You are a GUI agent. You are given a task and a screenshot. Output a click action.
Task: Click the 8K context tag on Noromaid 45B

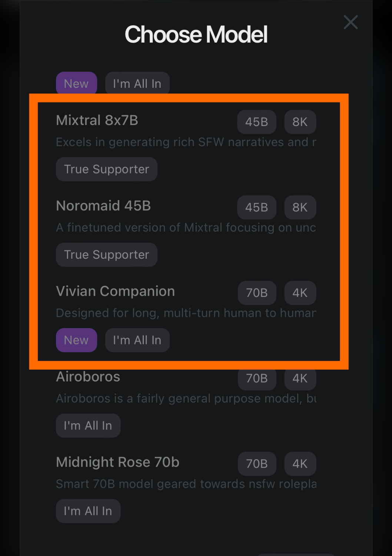(300, 208)
